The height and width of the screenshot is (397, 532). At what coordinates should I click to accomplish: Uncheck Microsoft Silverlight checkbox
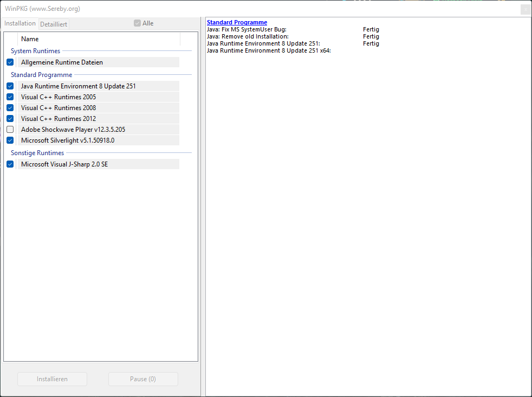pyautogui.click(x=10, y=140)
